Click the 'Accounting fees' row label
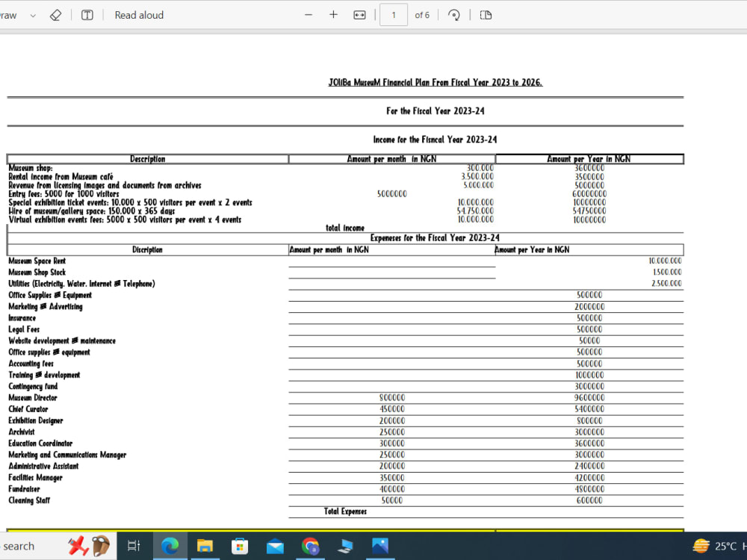The width and height of the screenshot is (747, 560). pos(31,364)
